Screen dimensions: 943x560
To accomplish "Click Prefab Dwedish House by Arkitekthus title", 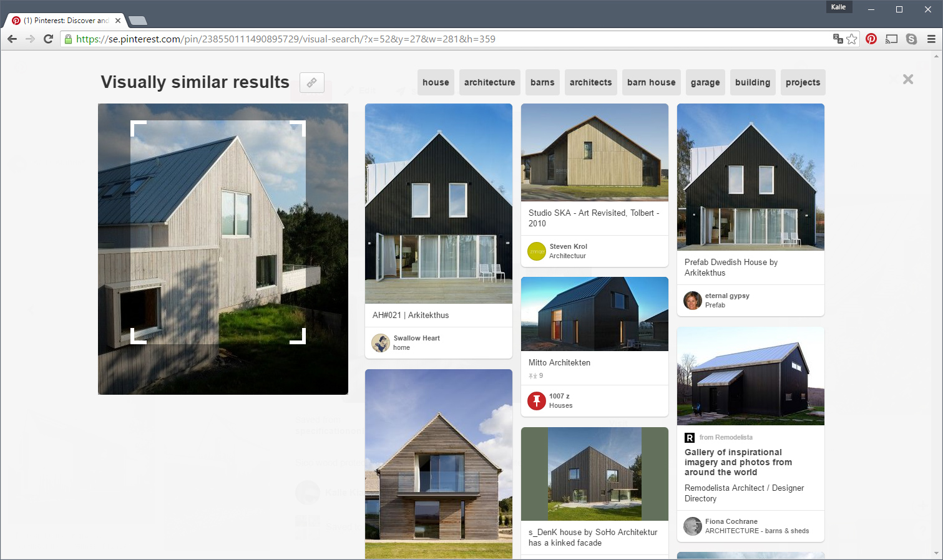I will pyautogui.click(x=731, y=267).
